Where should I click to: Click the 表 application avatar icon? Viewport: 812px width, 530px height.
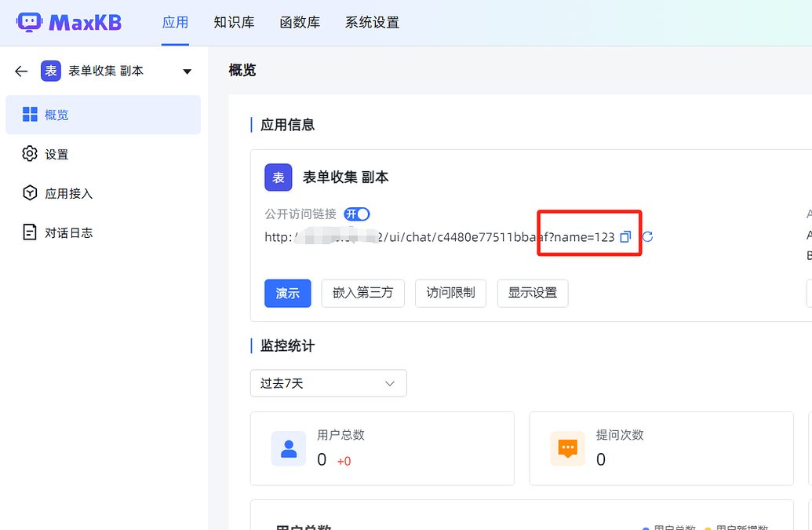(x=50, y=71)
